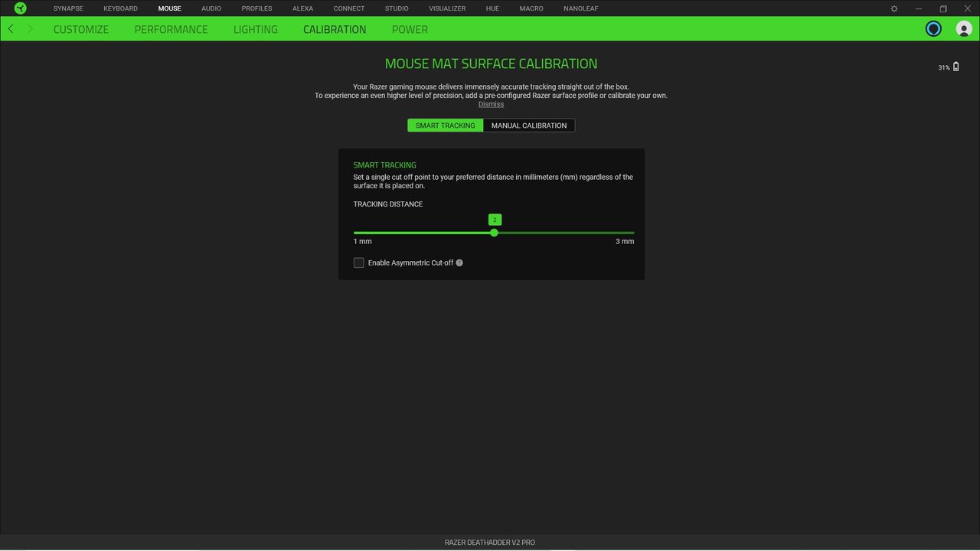Open the user profile avatar
980x551 pixels.
[964, 29]
